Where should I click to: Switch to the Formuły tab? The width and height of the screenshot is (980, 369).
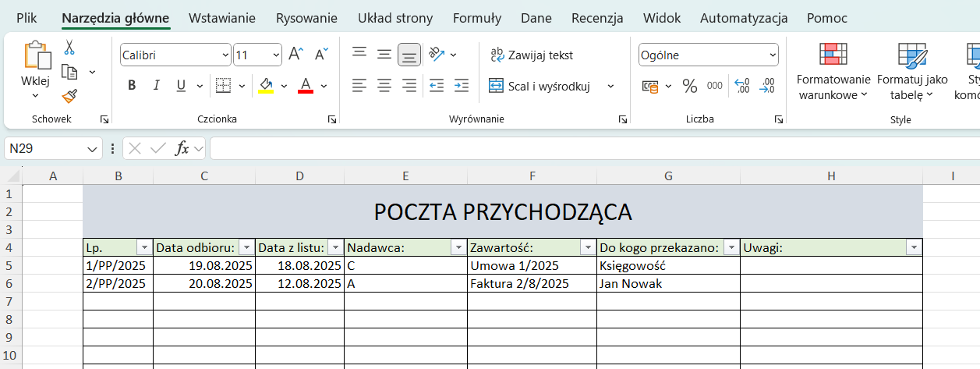(476, 18)
